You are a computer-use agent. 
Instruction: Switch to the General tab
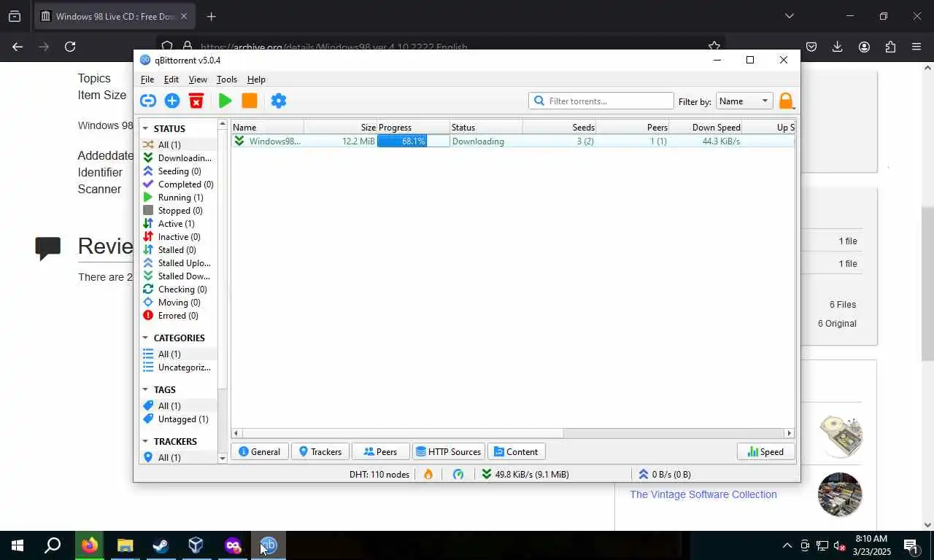click(x=260, y=452)
